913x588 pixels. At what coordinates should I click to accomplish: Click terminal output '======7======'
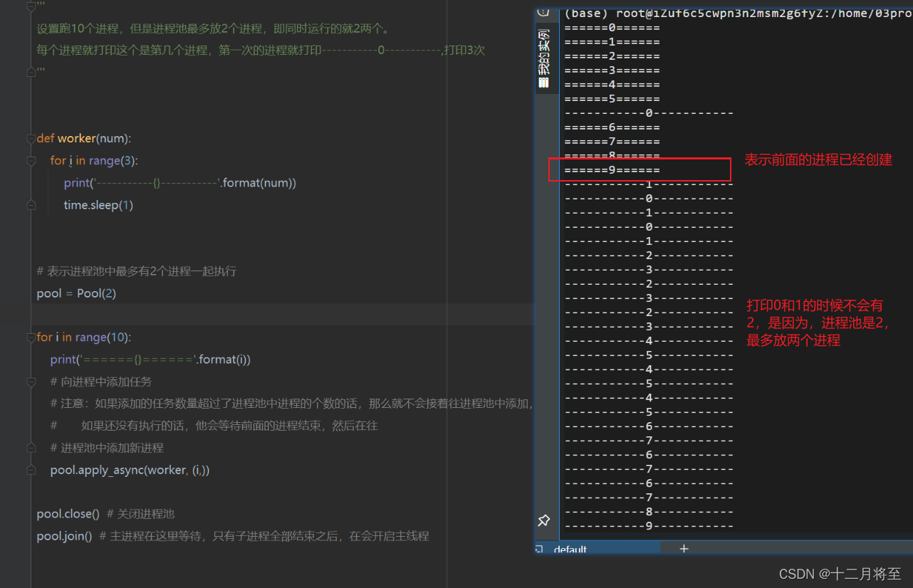tap(612, 142)
